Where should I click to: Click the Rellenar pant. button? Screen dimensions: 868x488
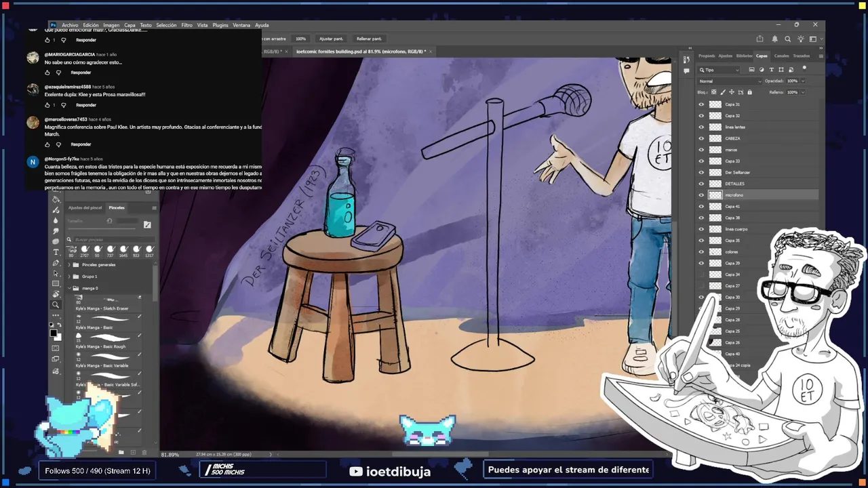[369, 39]
